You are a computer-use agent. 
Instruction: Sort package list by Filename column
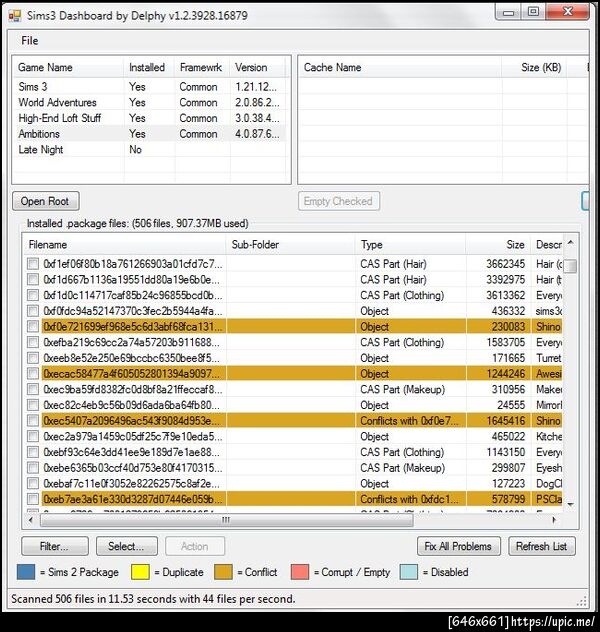tap(125, 245)
